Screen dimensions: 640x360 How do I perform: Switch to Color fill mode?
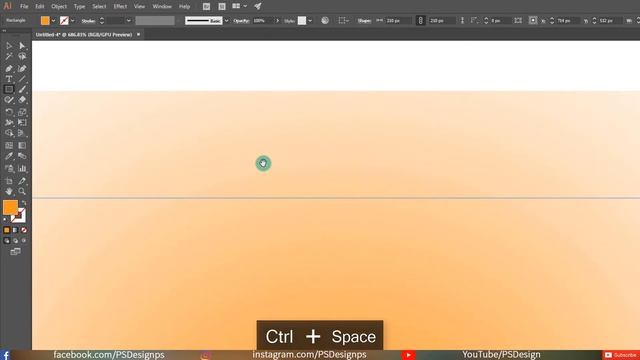pyautogui.click(x=7, y=230)
